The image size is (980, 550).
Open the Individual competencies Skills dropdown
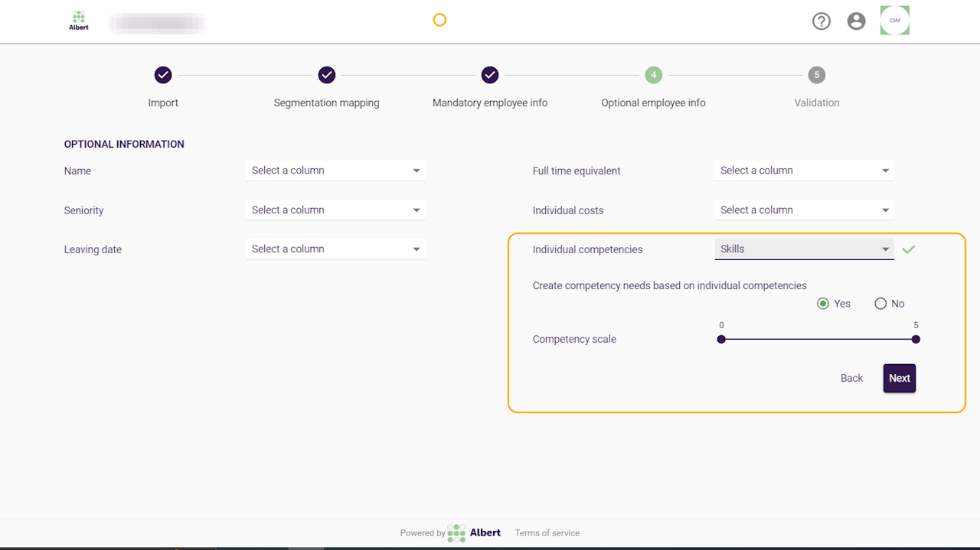click(804, 249)
